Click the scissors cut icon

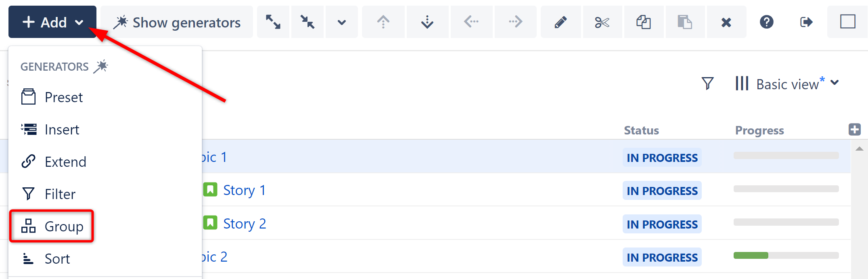[602, 22]
